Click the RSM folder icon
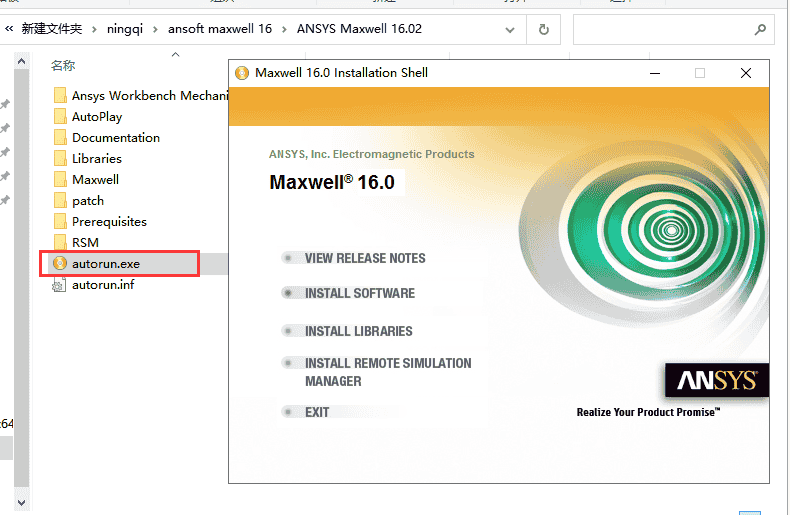The height and width of the screenshot is (515, 790). [x=60, y=242]
